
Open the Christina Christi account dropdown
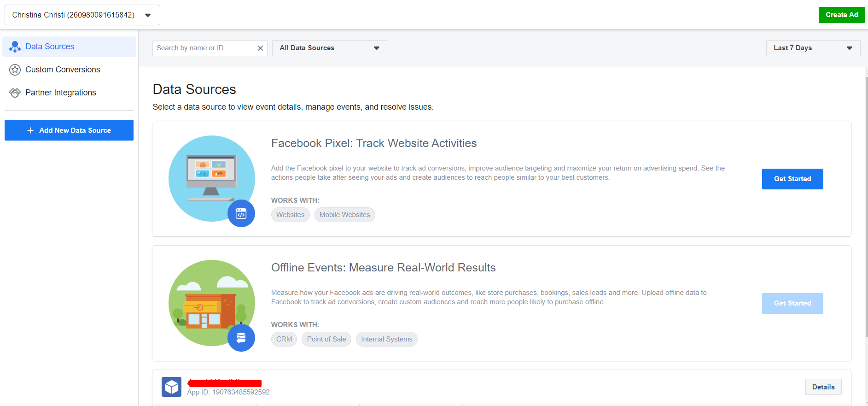82,15
